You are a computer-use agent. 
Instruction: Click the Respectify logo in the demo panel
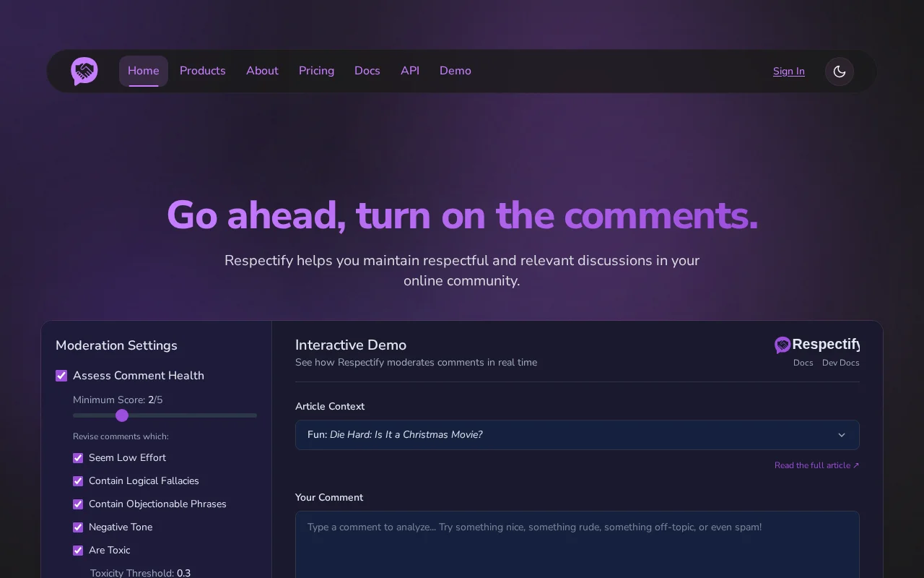click(817, 345)
